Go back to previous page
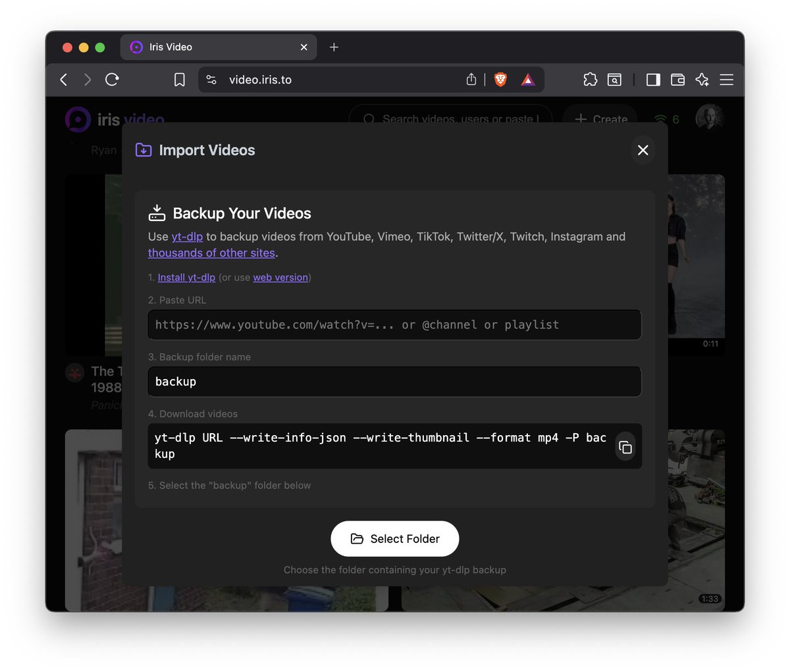The width and height of the screenshot is (790, 672). (64, 80)
